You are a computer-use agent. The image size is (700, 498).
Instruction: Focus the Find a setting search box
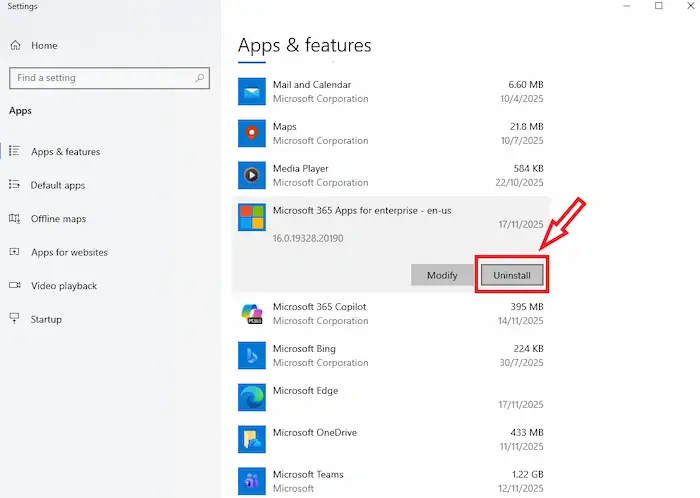[x=100, y=78]
